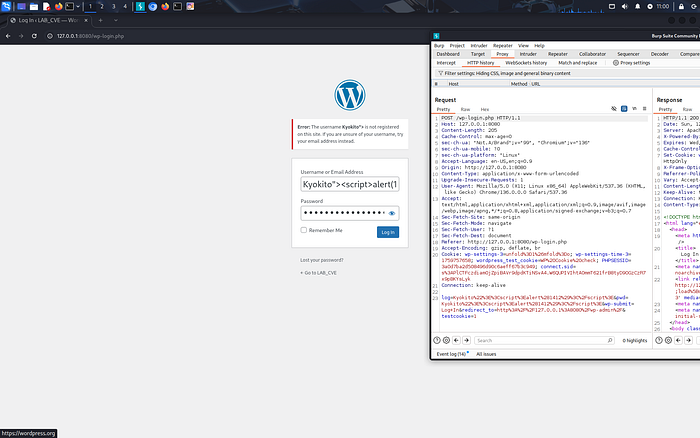Open the Intruder menu in menu bar
The height and width of the screenshot is (438, 700).
point(479,46)
